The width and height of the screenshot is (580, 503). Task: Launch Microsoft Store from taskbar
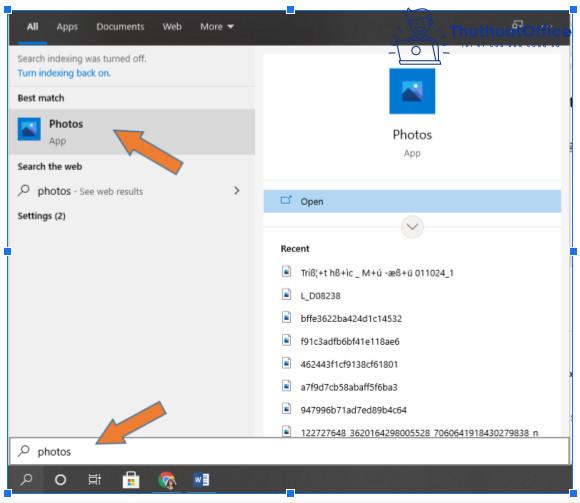(131, 480)
